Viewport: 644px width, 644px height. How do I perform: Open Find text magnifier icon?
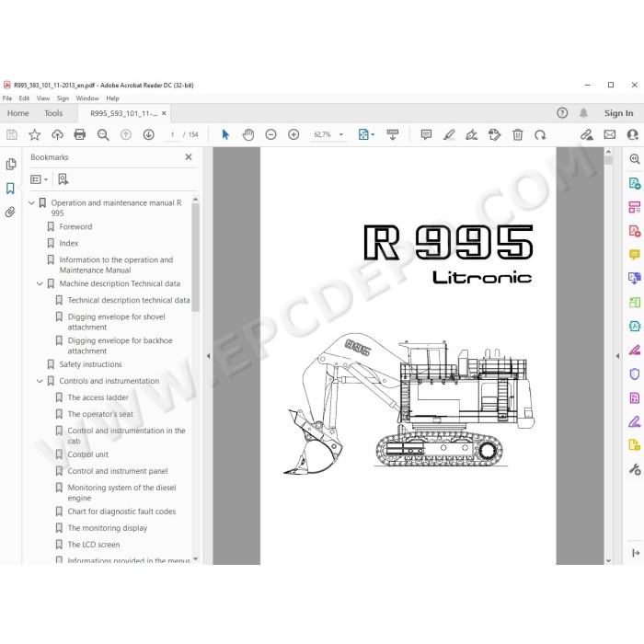tap(103, 134)
